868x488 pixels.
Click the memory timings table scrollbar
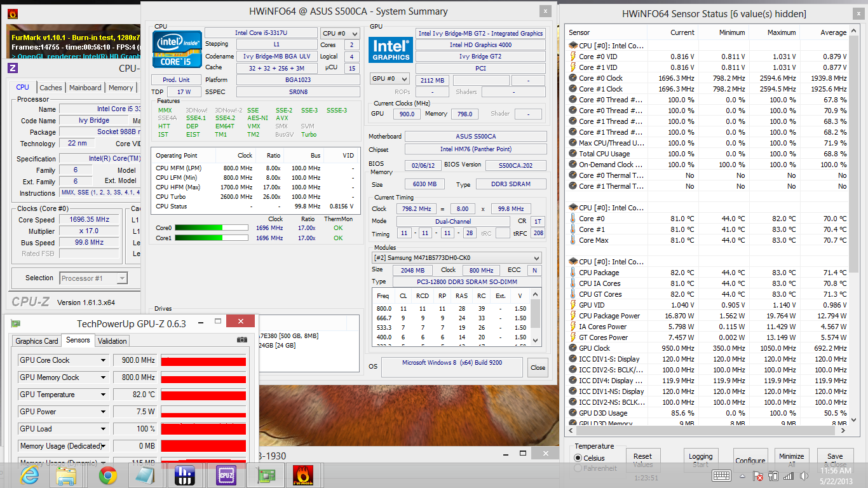(x=536, y=315)
